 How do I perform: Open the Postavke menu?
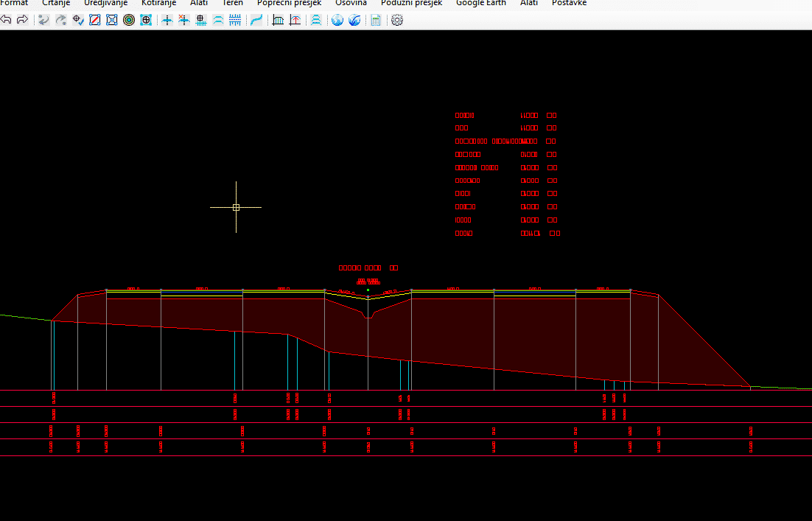pos(569,3)
